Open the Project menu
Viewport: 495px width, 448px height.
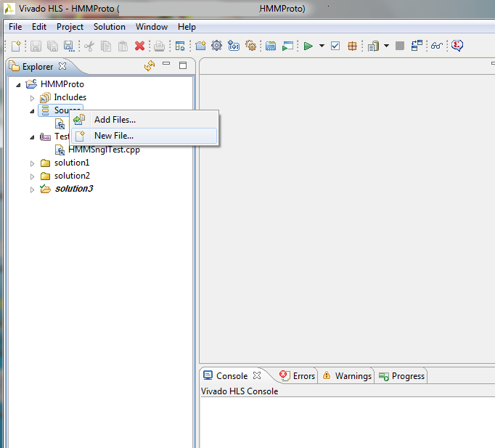coord(70,27)
